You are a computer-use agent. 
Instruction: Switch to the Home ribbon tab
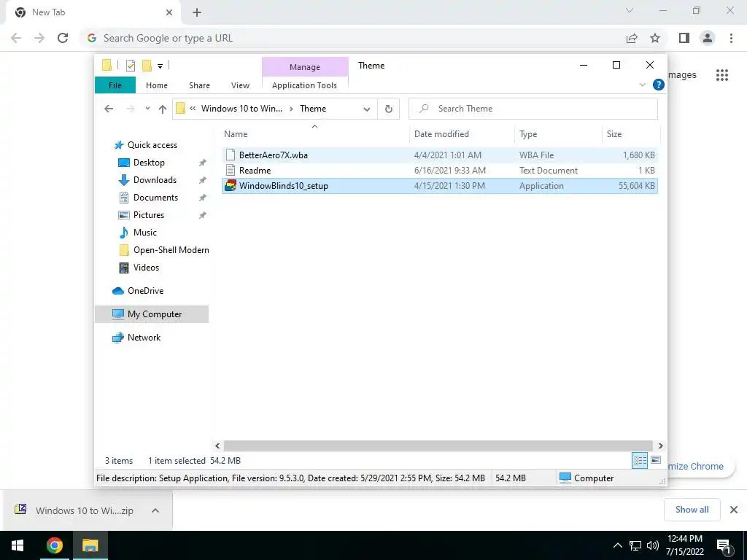[157, 85]
